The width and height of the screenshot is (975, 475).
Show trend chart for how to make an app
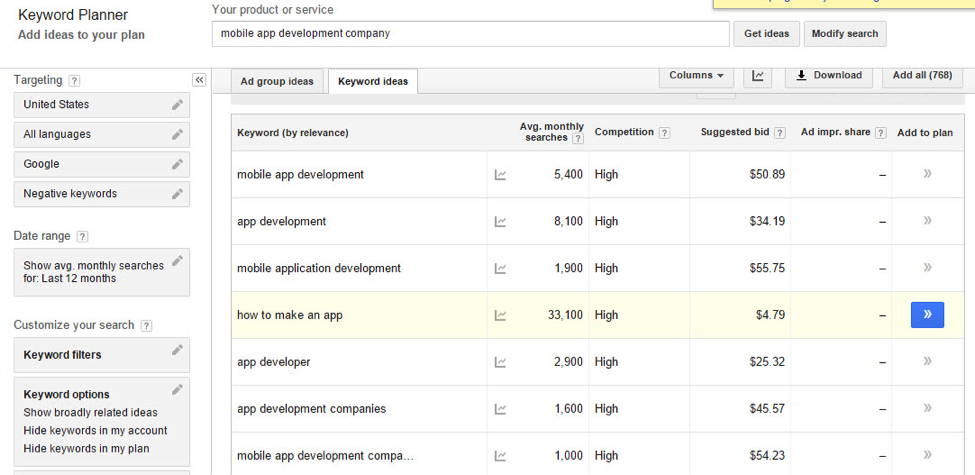[500, 316]
